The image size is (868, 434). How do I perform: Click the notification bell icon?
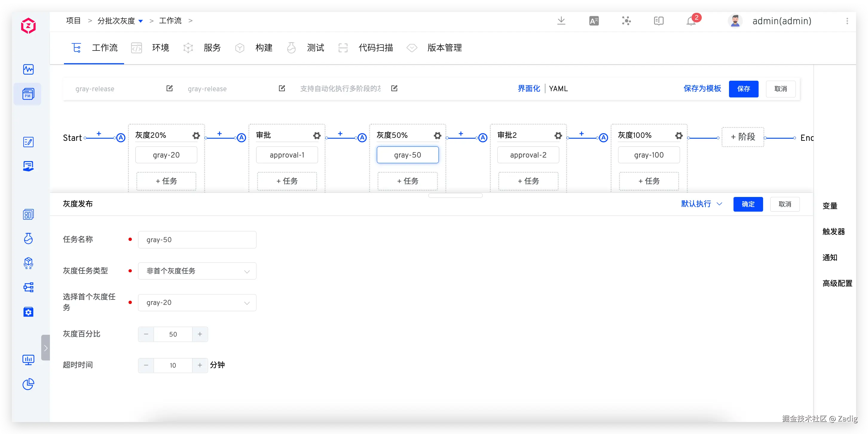tap(691, 21)
